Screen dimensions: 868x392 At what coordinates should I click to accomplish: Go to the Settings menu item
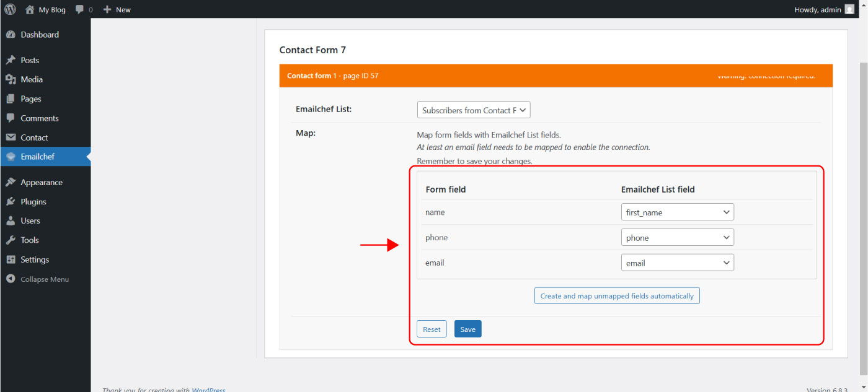[34, 259]
